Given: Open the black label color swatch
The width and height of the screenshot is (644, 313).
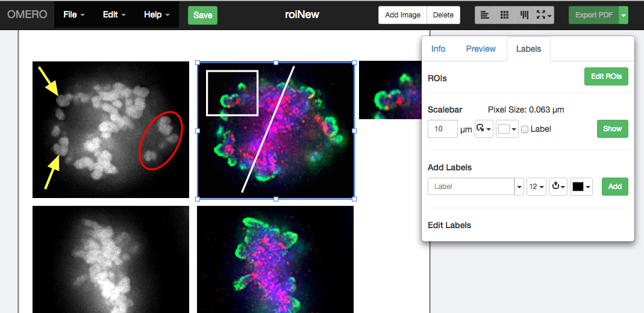Looking at the screenshot, I should click(x=581, y=187).
